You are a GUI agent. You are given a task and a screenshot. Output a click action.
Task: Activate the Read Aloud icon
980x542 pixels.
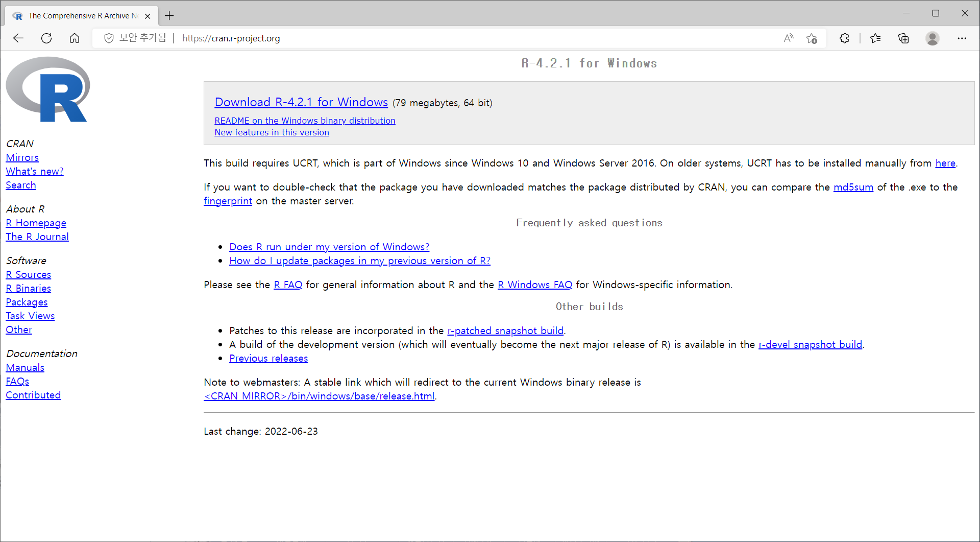coord(789,38)
